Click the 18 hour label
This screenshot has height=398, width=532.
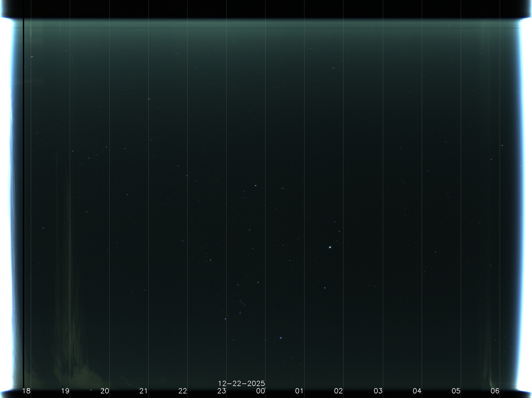click(26, 391)
